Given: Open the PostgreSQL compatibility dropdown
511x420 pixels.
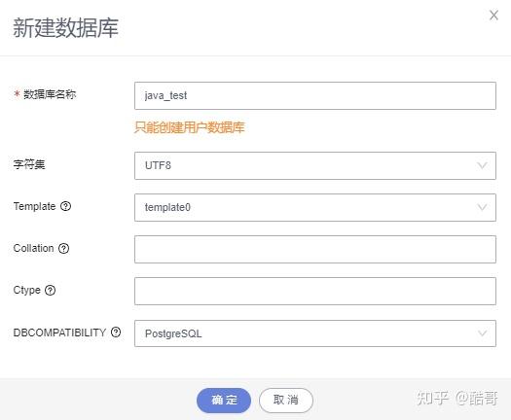Looking at the screenshot, I should click(315, 333).
